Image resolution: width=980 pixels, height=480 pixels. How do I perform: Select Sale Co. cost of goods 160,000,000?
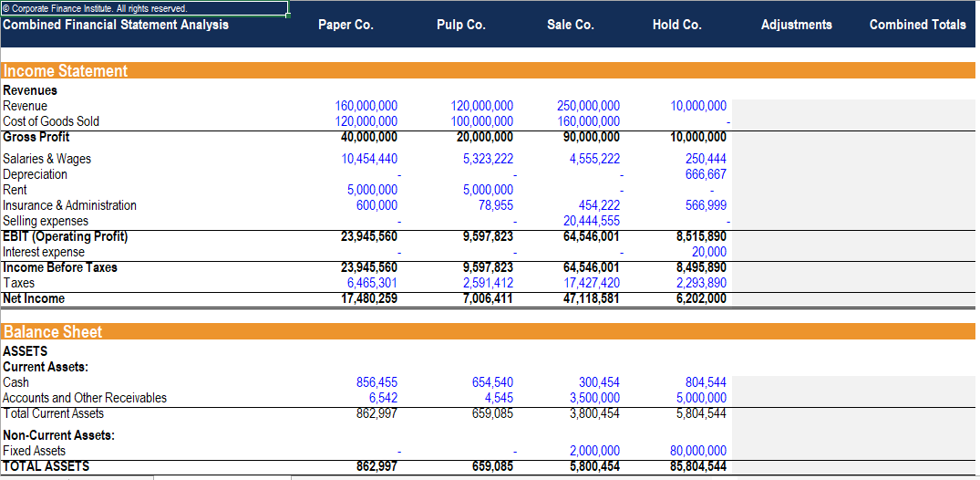pyautogui.click(x=589, y=121)
